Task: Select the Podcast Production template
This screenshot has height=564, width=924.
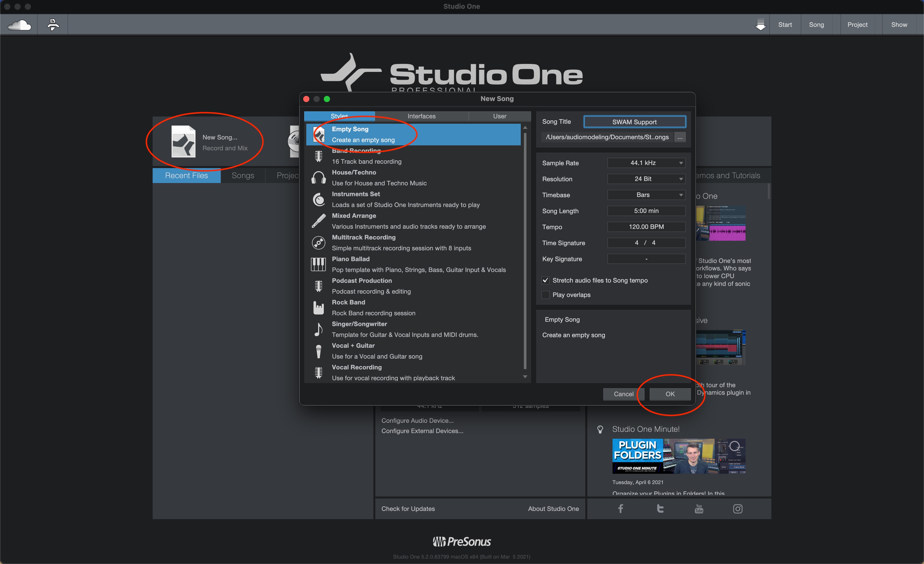Action: tap(413, 286)
